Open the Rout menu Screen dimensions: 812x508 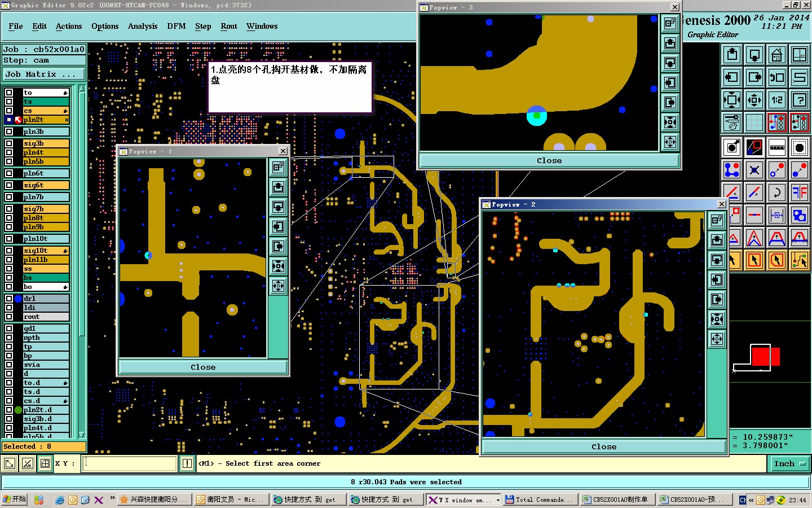coord(229,26)
